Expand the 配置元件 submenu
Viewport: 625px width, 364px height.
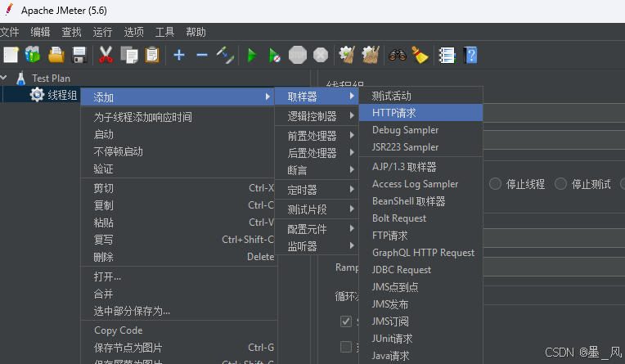click(x=317, y=229)
